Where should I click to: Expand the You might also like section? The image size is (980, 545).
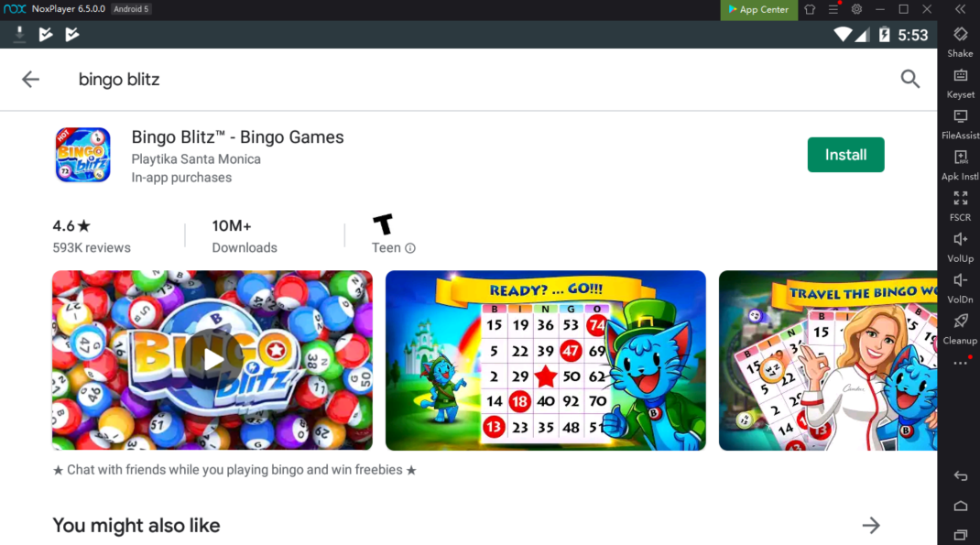coord(871,526)
